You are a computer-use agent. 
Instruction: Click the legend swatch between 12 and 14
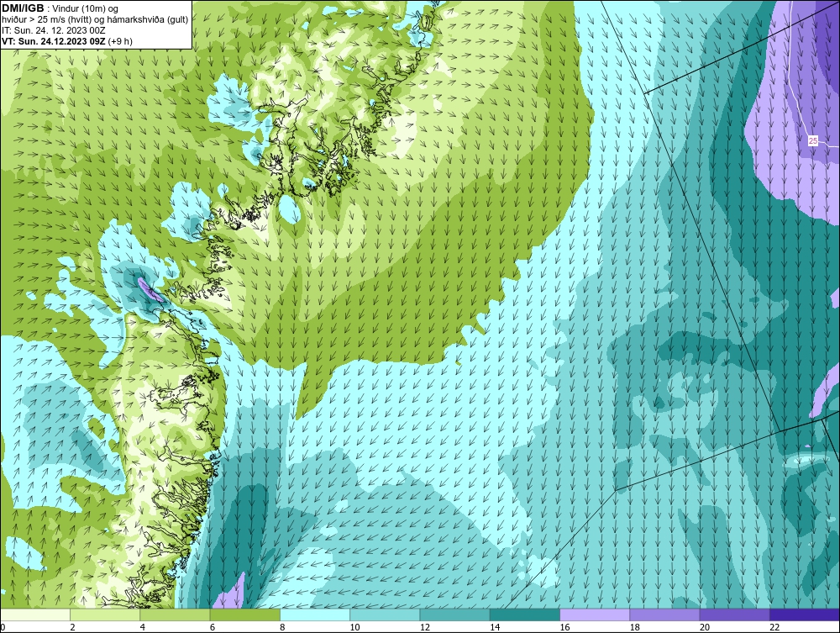454,615
